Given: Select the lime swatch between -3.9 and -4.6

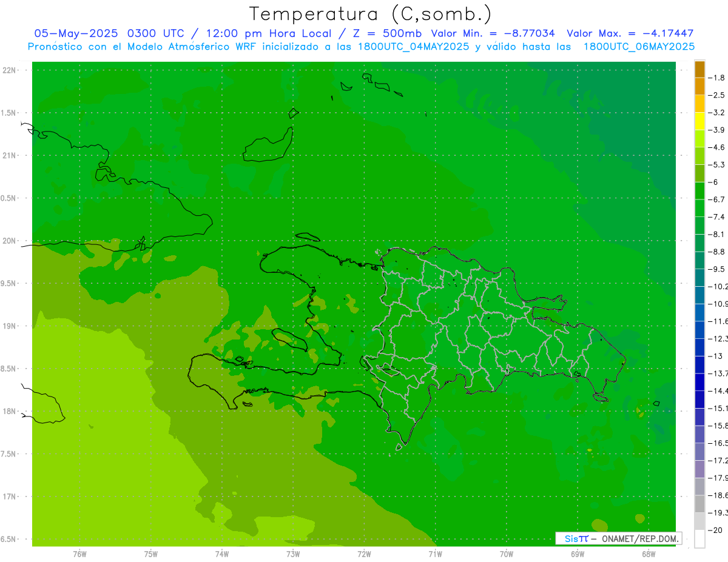Looking at the screenshot, I should click(x=699, y=139).
